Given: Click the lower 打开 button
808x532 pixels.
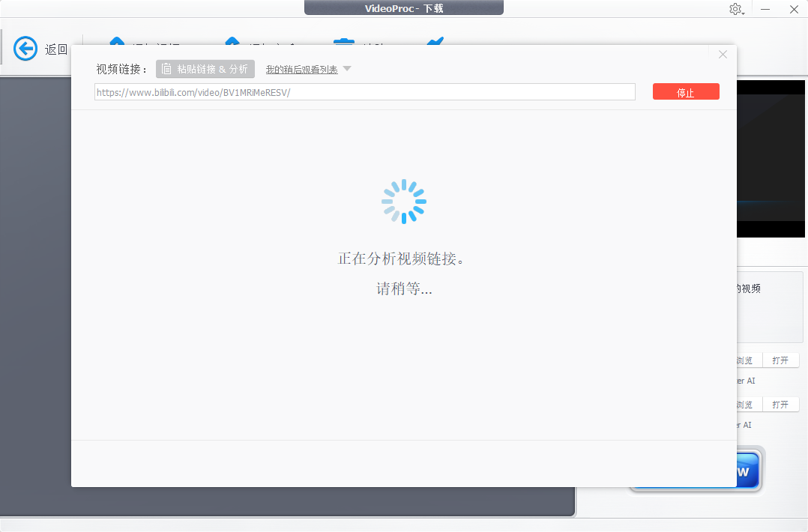Looking at the screenshot, I should click(780, 404).
